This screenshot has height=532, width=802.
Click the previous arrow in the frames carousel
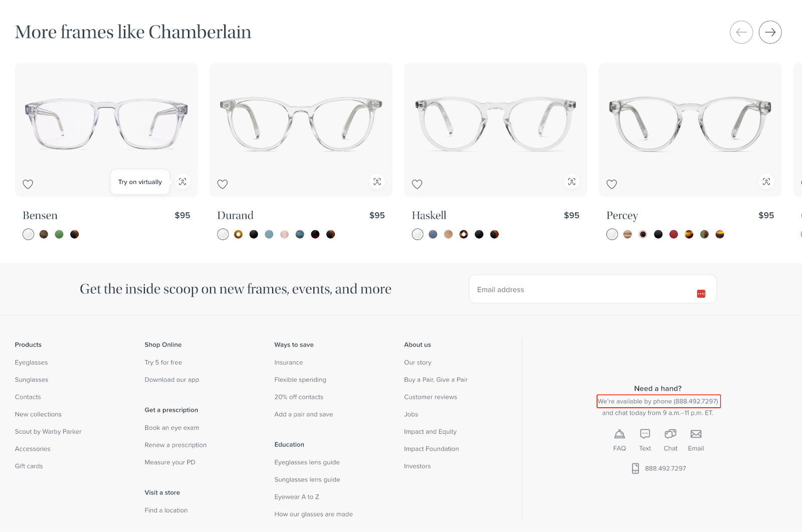[741, 32]
